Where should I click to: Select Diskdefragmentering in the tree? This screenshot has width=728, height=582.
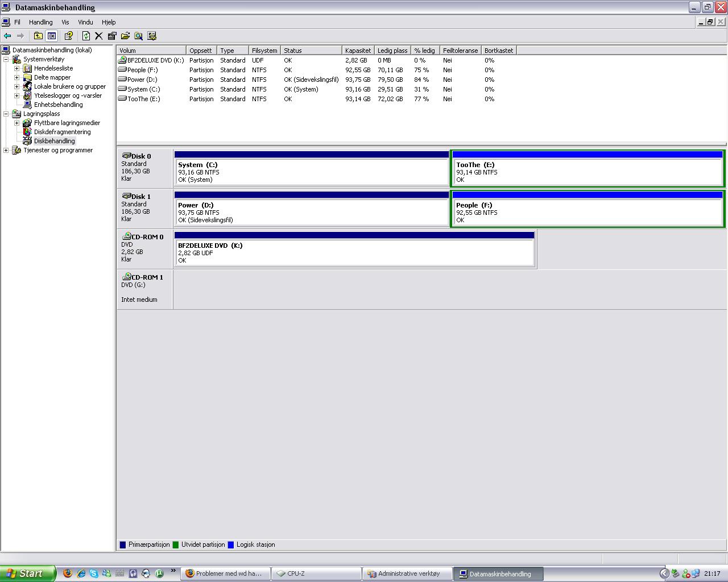(62, 132)
